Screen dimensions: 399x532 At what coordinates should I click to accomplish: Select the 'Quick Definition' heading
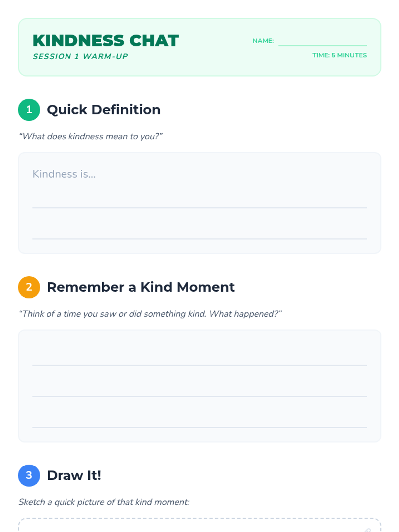point(103,110)
